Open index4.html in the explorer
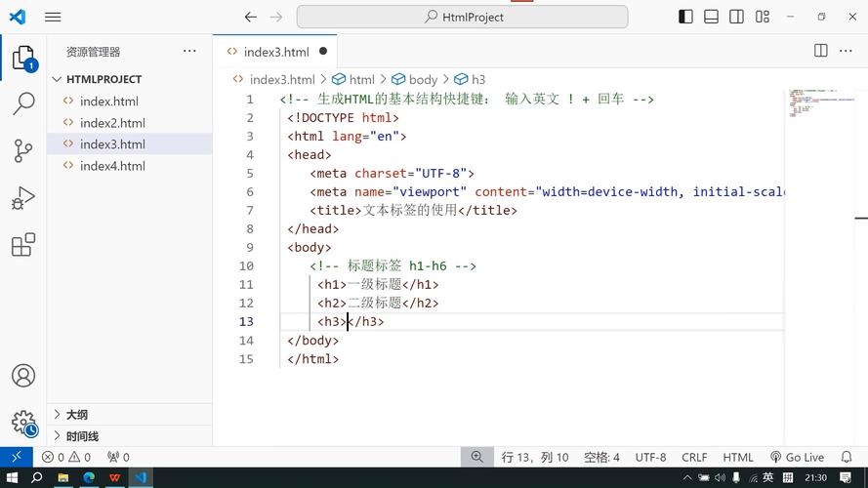The image size is (868, 488). tap(112, 166)
